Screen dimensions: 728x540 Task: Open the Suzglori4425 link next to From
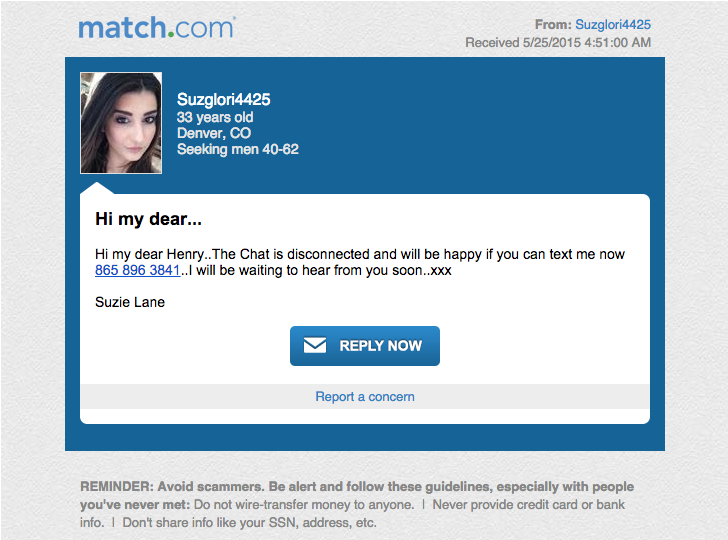pyautogui.click(x=613, y=25)
